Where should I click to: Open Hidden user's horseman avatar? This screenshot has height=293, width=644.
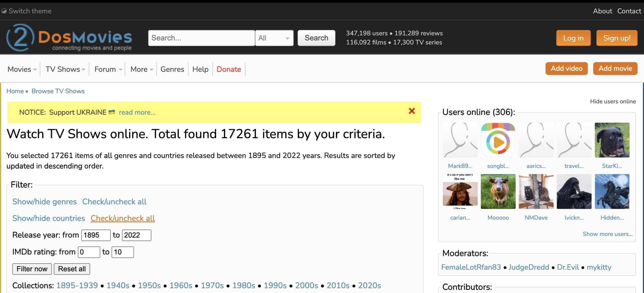point(612,191)
